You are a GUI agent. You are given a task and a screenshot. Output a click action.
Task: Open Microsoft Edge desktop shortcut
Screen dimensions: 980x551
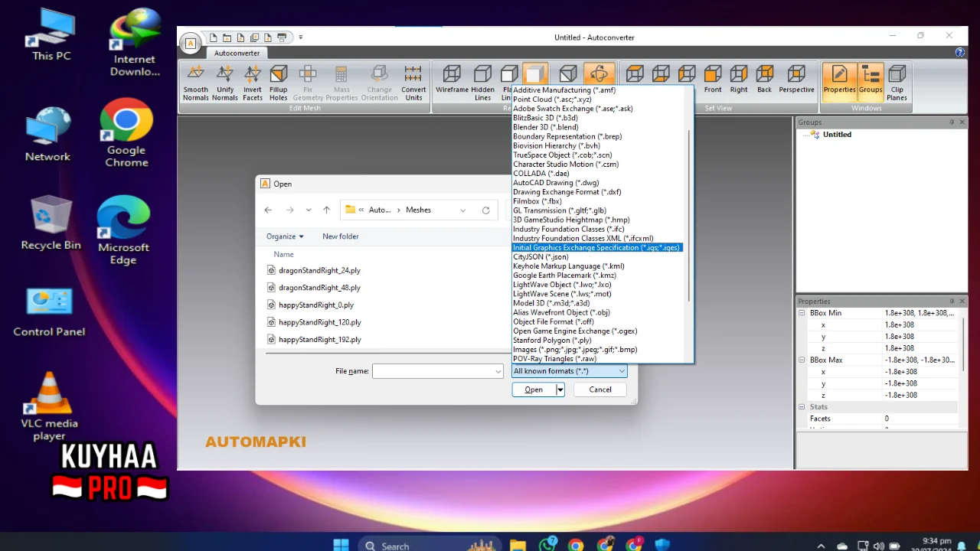click(x=123, y=230)
